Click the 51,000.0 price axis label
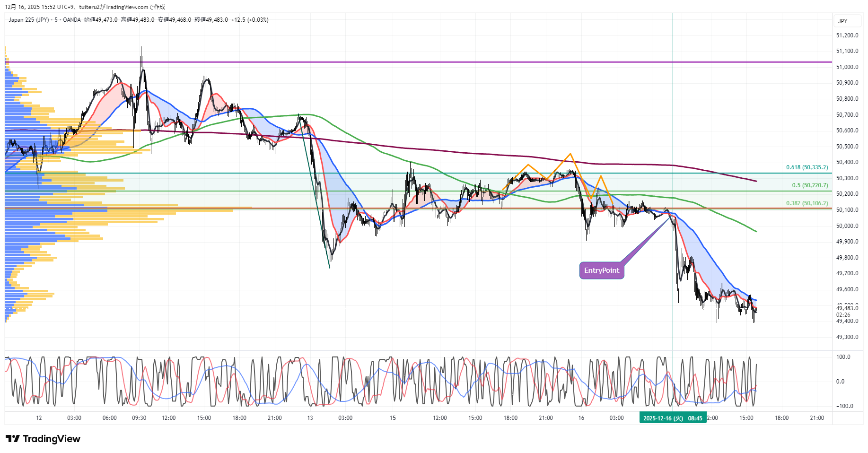The height and width of the screenshot is (453, 868). (x=847, y=67)
